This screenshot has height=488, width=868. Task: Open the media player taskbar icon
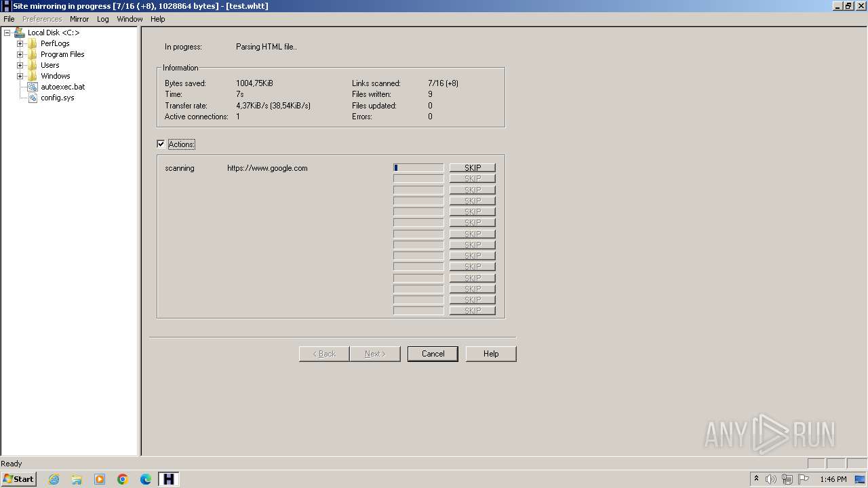point(100,479)
